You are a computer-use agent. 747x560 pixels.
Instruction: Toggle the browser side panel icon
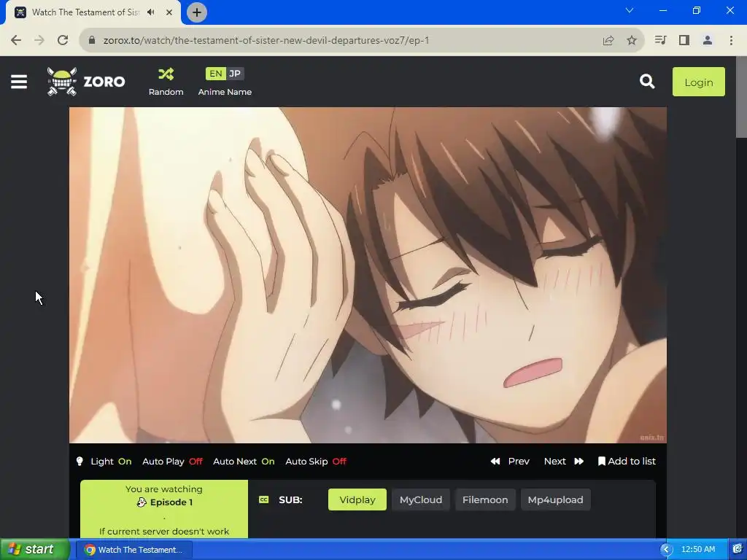point(684,40)
